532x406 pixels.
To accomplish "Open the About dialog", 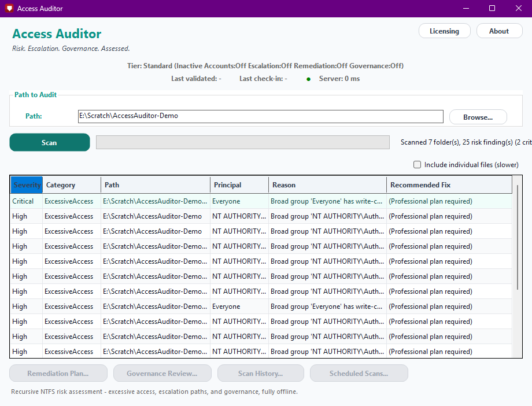I will (499, 31).
